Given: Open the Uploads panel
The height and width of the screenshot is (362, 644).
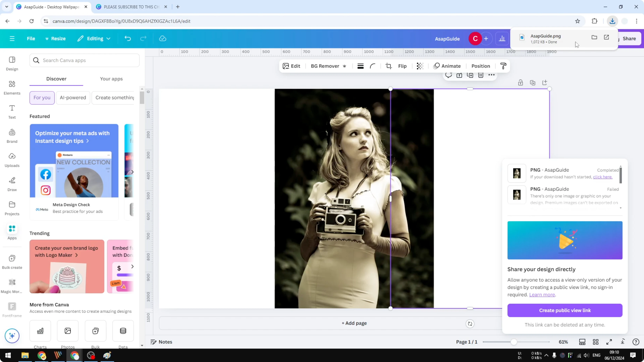Looking at the screenshot, I should 12,160.
